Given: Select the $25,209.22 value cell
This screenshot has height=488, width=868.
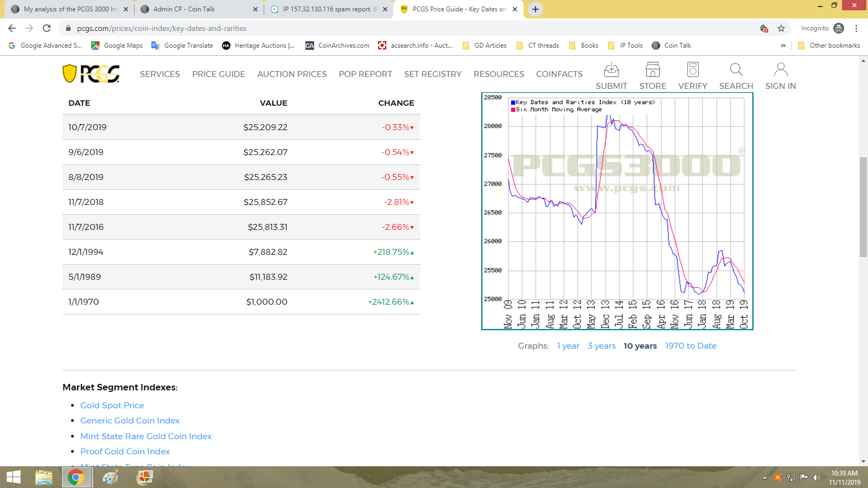Looking at the screenshot, I should click(265, 127).
